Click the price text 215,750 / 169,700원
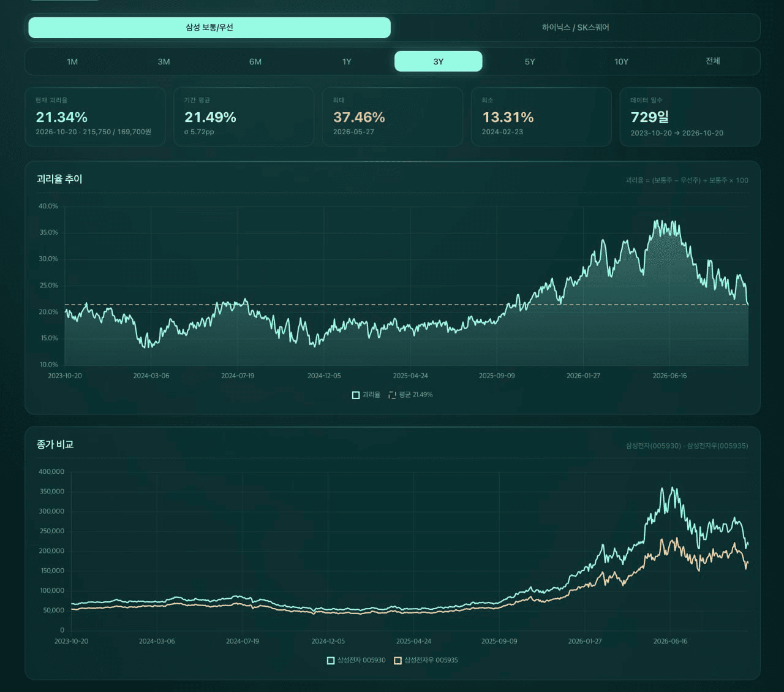This screenshot has height=692, width=784. (117, 132)
